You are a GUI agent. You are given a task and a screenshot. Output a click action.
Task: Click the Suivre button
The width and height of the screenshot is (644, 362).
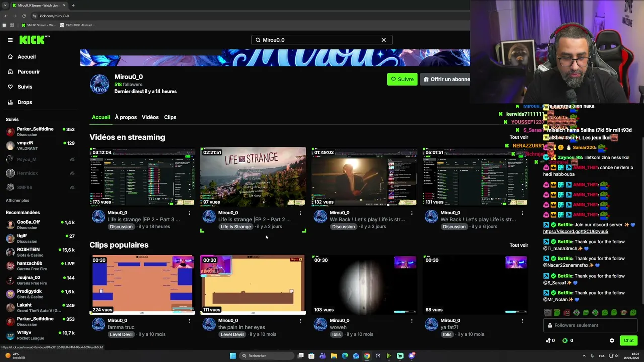[x=402, y=79]
